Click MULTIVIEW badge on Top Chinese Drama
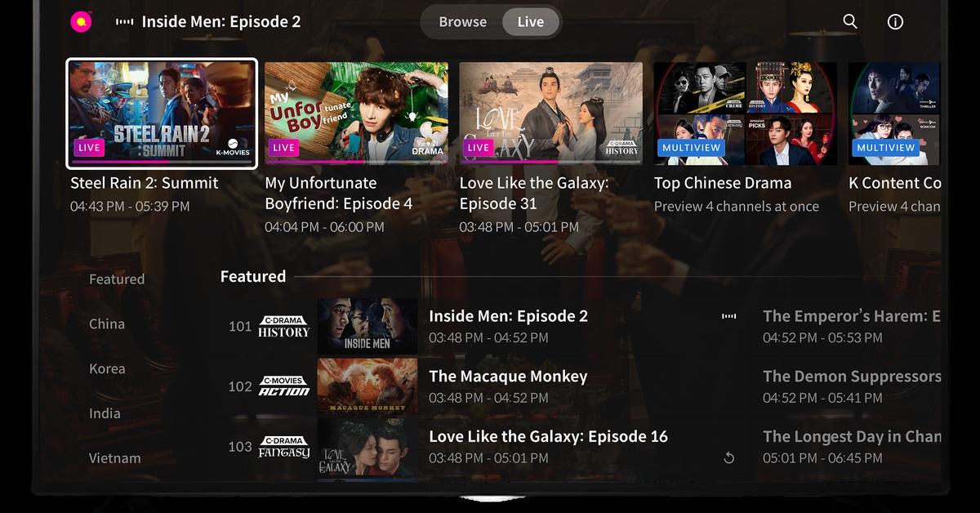The image size is (980, 513). 692,148
